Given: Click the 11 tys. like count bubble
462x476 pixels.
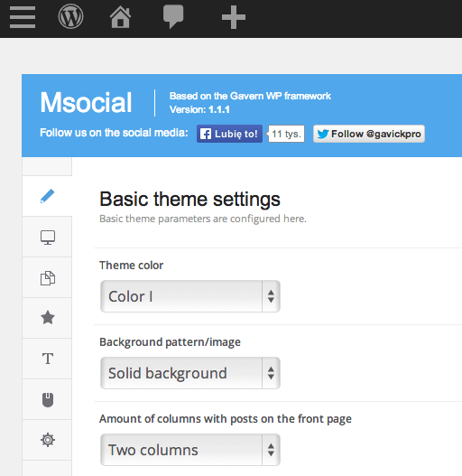Looking at the screenshot, I should pyautogui.click(x=286, y=134).
